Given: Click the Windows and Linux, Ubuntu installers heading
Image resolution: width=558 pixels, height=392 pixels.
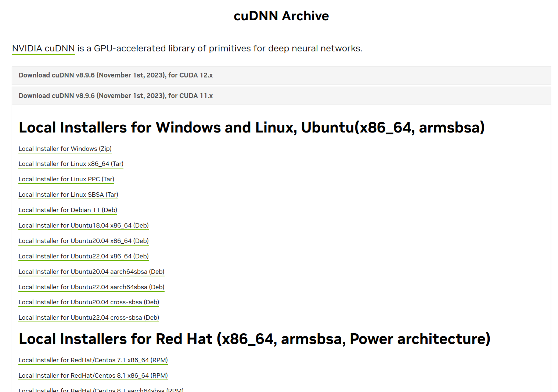Looking at the screenshot, I should 252,127.
